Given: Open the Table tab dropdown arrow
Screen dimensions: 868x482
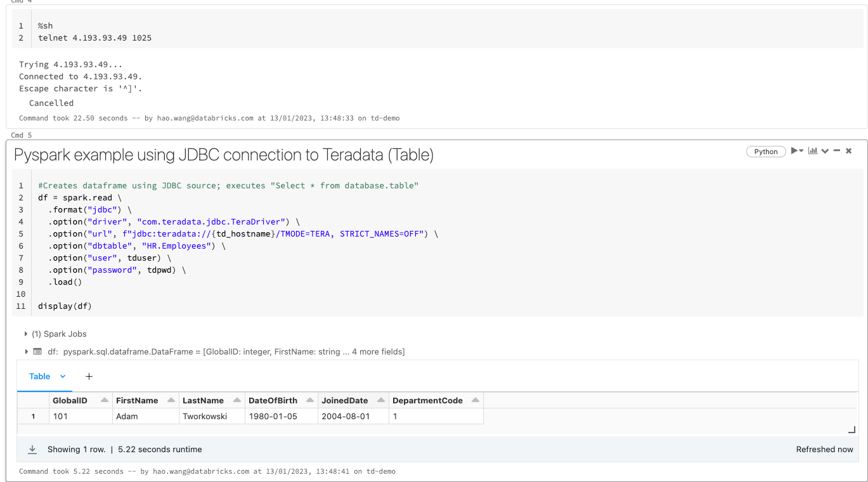Looking at the screenshot, I should [63, 377].
